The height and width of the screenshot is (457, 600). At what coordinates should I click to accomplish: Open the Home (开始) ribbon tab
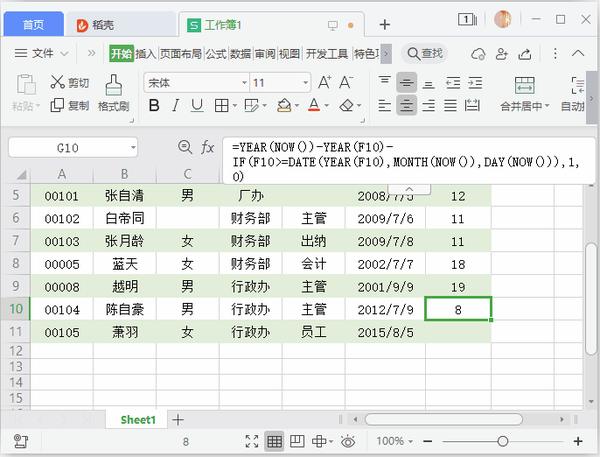pos(121,54)
